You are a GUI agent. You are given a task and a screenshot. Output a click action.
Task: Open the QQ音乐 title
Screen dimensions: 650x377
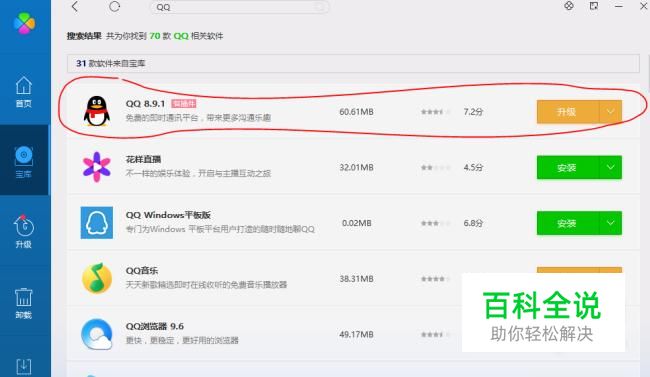pyautogui.click(x=142, y=270)
